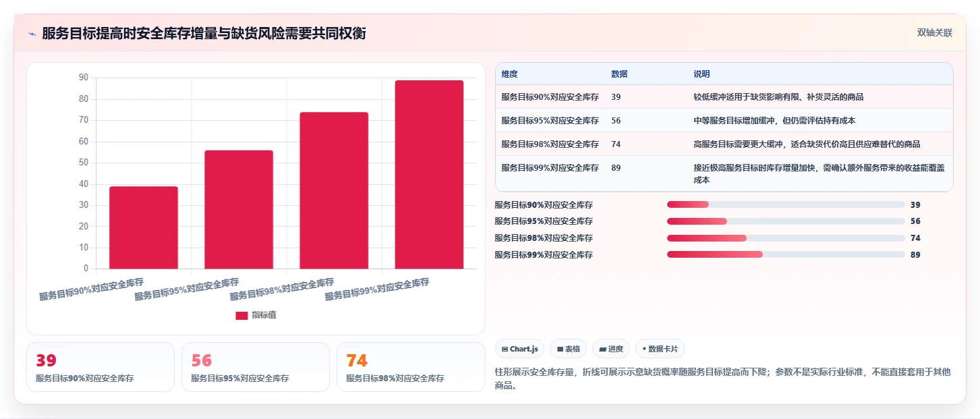Click x-axis label 服务目标95%对应安全库存
Image resolution: width=980 pixels, height=419 pixels.
(x=187, y=289)
